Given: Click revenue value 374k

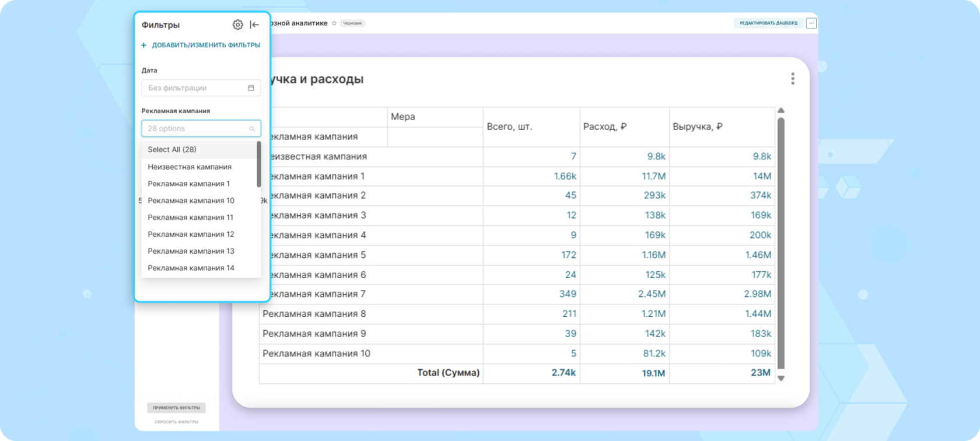Looking at the screenshot, I should pyautogui.click(x=761, y=195).
